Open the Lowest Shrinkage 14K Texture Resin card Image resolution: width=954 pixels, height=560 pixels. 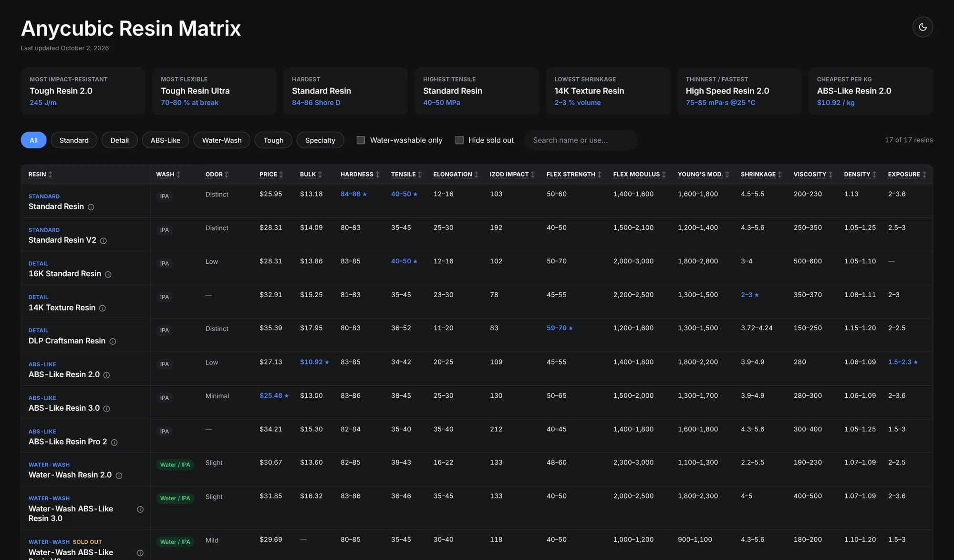(608, 91)
